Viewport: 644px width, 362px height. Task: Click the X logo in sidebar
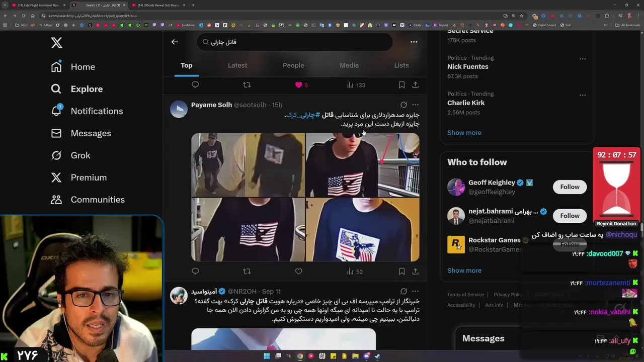pyautogui.click(x=56, y=43)
